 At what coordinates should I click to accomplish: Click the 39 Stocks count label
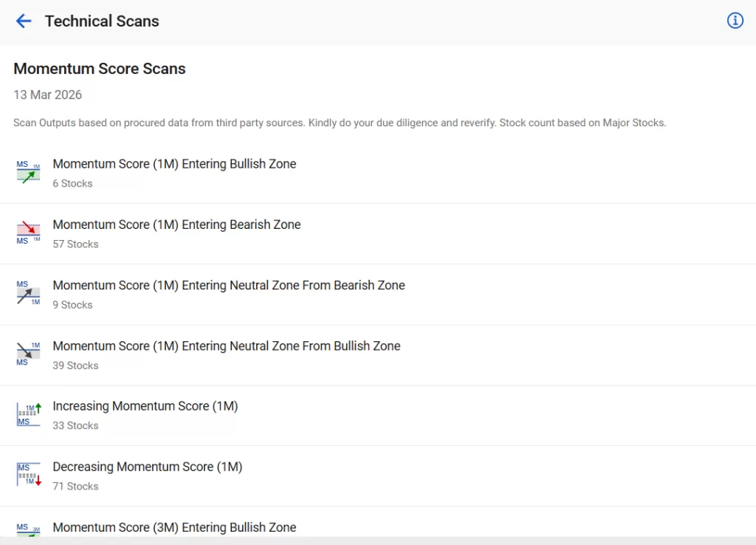click(75, 366)
